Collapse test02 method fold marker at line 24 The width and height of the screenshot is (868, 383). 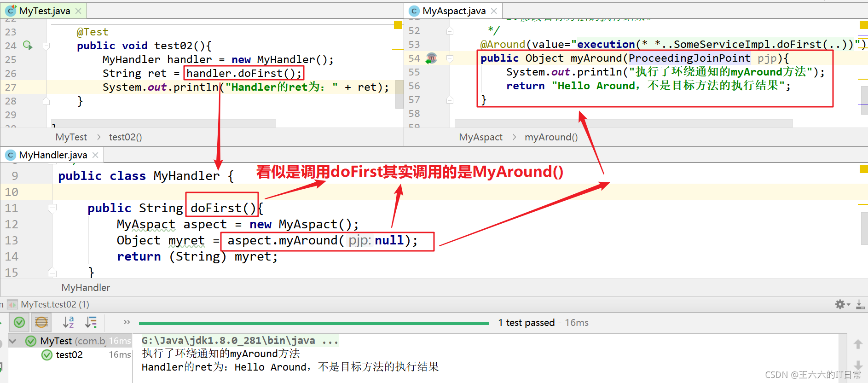point(46,46)
